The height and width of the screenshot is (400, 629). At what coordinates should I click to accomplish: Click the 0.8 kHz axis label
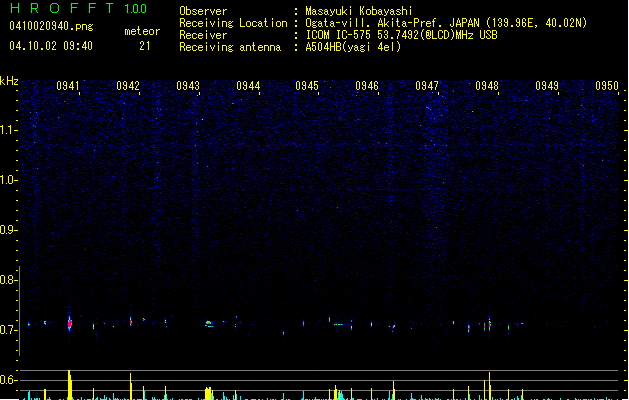click(x=8, y=280)
